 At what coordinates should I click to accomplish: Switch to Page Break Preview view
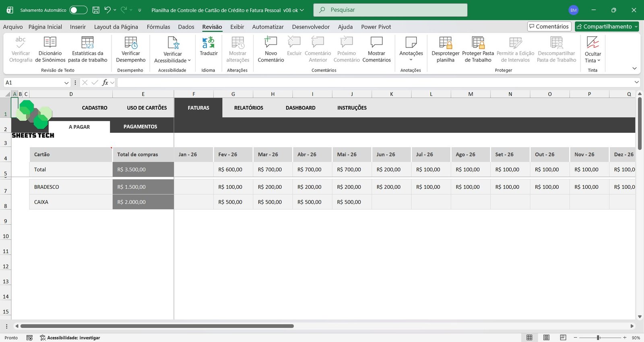pyautogui.click(x=563, y=338)
